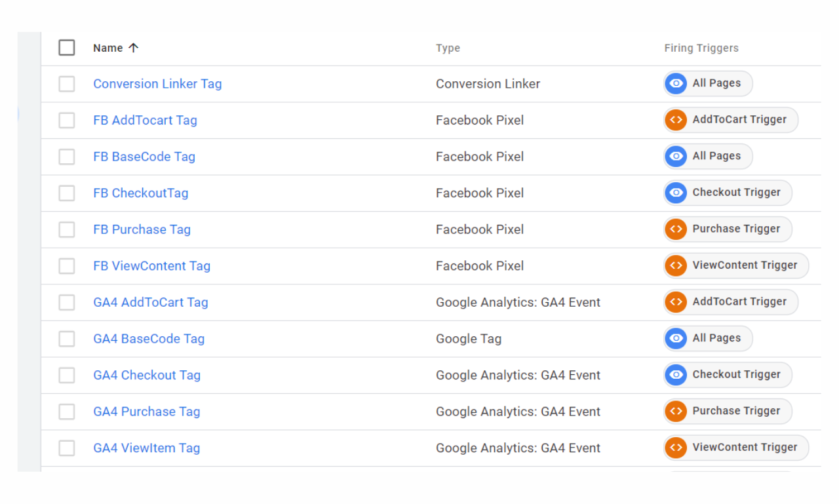Image resolution: width=839 pixels, height=504 pixels.
Task: Reverse sort order with the Name arrow
Action: [134, 48]
